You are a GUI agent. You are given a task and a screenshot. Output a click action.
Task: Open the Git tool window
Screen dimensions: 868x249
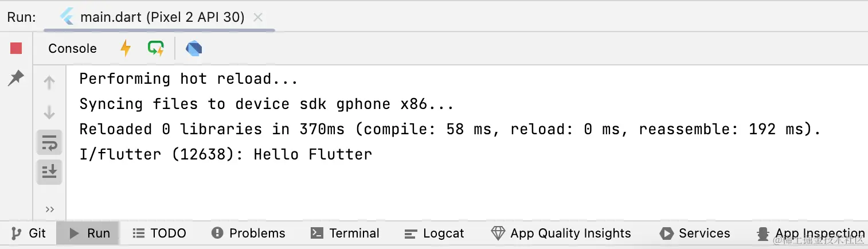coord(29,233)
